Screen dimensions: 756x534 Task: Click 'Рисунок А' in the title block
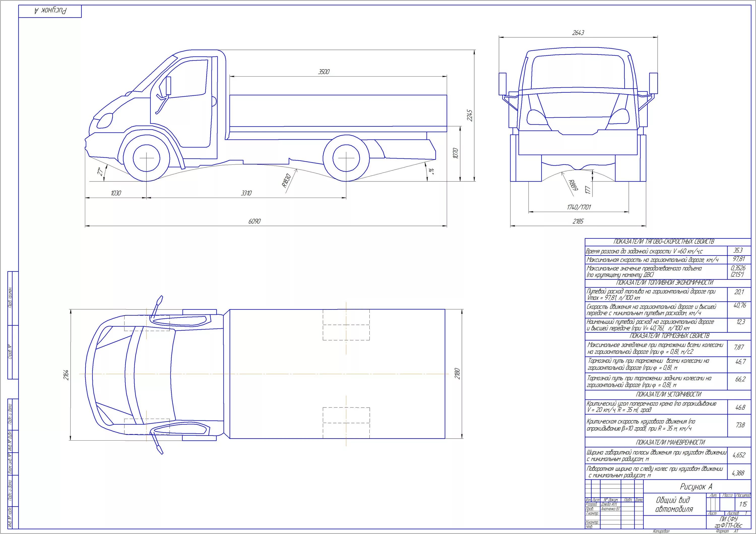(696, 487)
